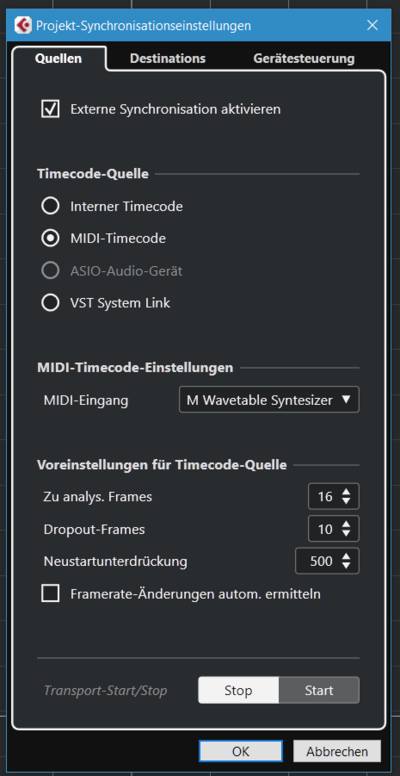
Task: Open the Gerätesteuerung tab
Action: coord(304,58)
